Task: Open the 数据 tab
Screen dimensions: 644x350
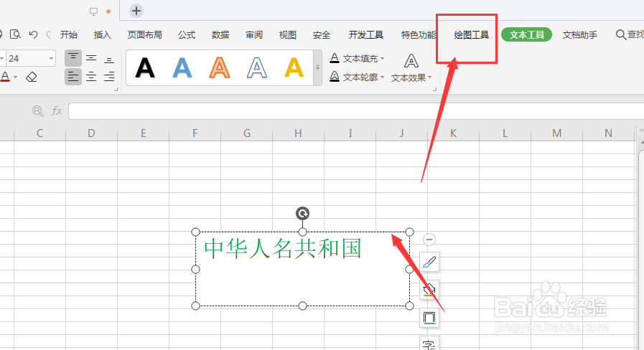Action: pyautogui.click(x=220, y=35)
